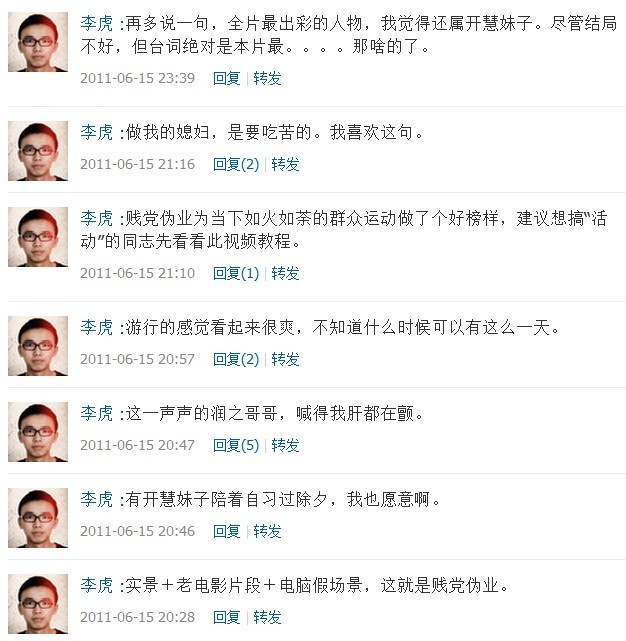
Task: Open 回复(5) under the 20:47 post
Action: [x=236, y=445]
